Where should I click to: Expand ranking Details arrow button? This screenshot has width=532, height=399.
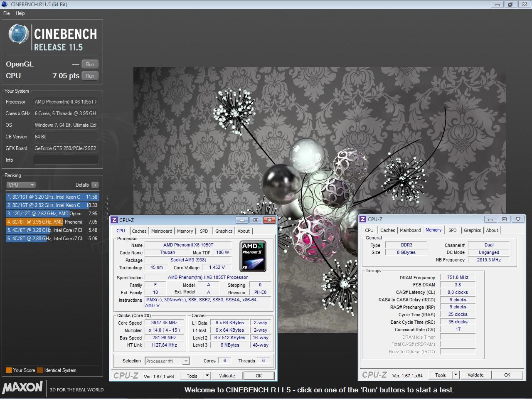pyautogui.click(x=95, y=185)
